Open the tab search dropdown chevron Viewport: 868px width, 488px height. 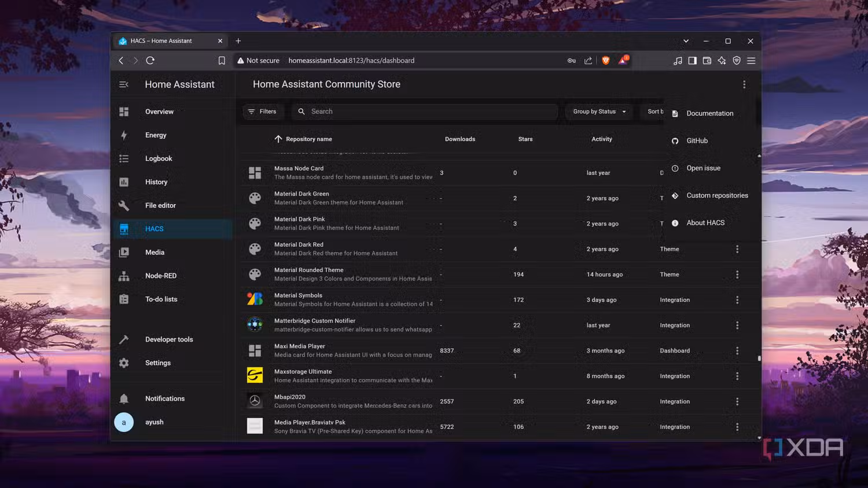(686, 41)
